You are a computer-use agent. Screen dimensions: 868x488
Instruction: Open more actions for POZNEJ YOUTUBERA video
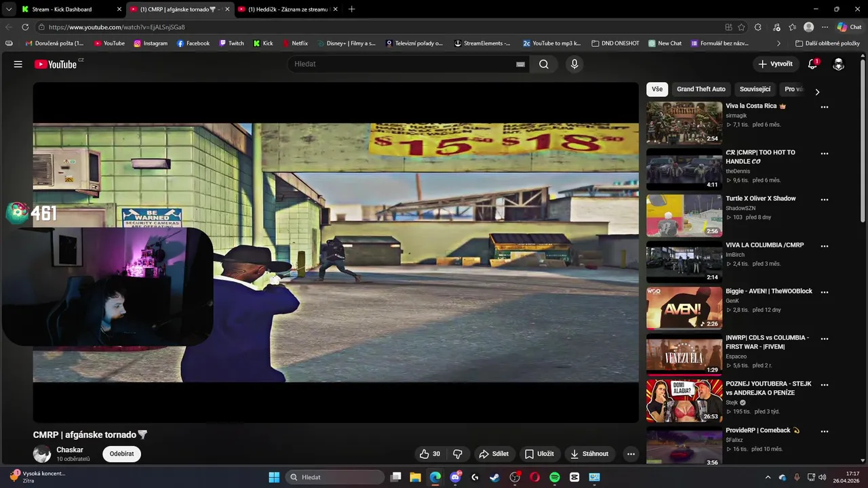(825, 384)
